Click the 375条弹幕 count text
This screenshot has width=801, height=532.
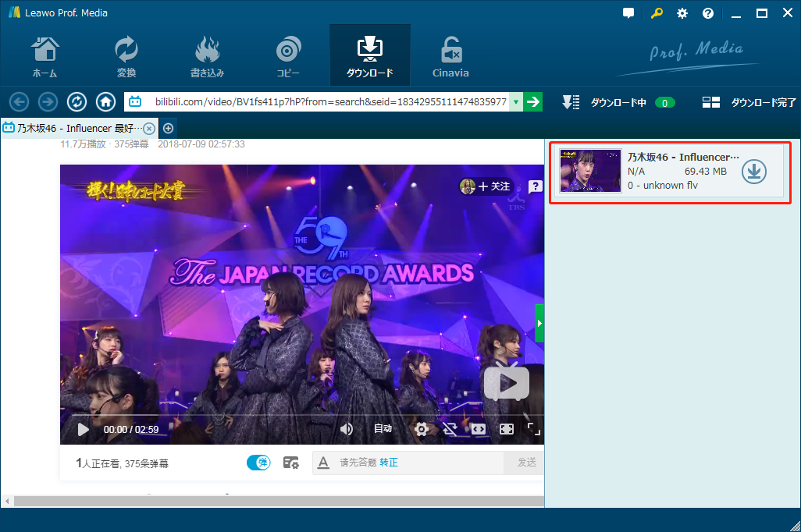(x=147, y=463)
